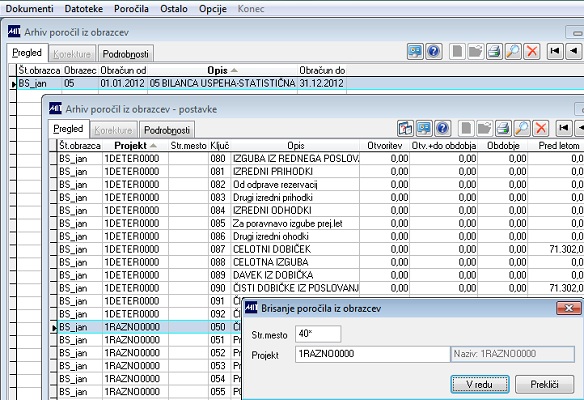Jump to first record in the upper toolbar

[x=555, y=51]
